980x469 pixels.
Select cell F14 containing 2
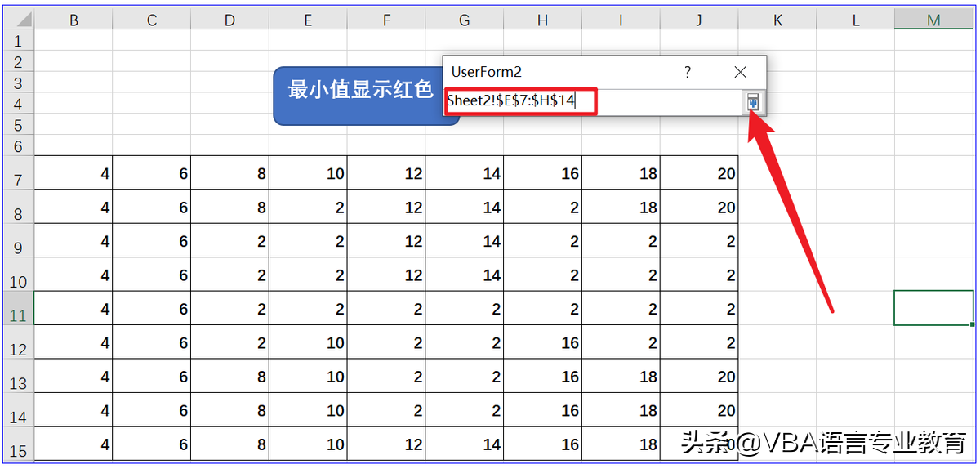pyautogui.click(x=386, y=410)
